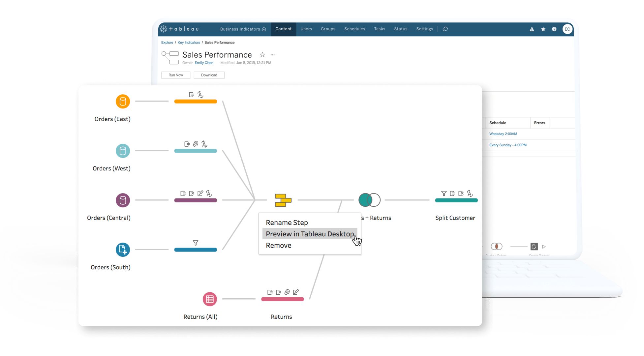Open the Weekday 2:00AM schedule link
The height and width of the screenshot is (356, 644).
(503, 134)
